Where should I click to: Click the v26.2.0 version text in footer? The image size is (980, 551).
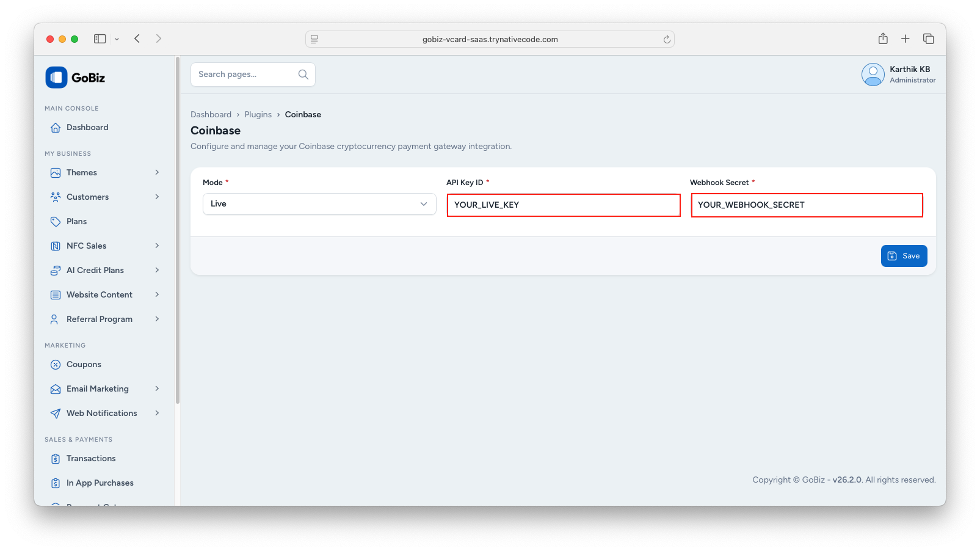pyautogui.click(x=847, y=480)
